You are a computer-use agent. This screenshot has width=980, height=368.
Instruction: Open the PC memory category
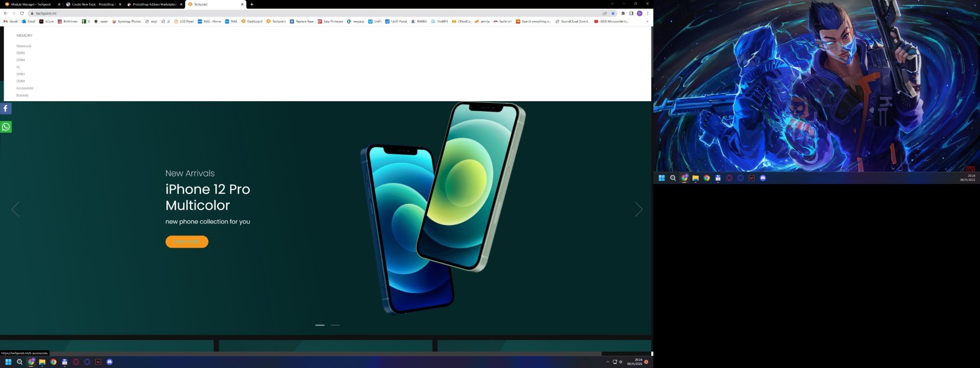click(x=18, y=67)
